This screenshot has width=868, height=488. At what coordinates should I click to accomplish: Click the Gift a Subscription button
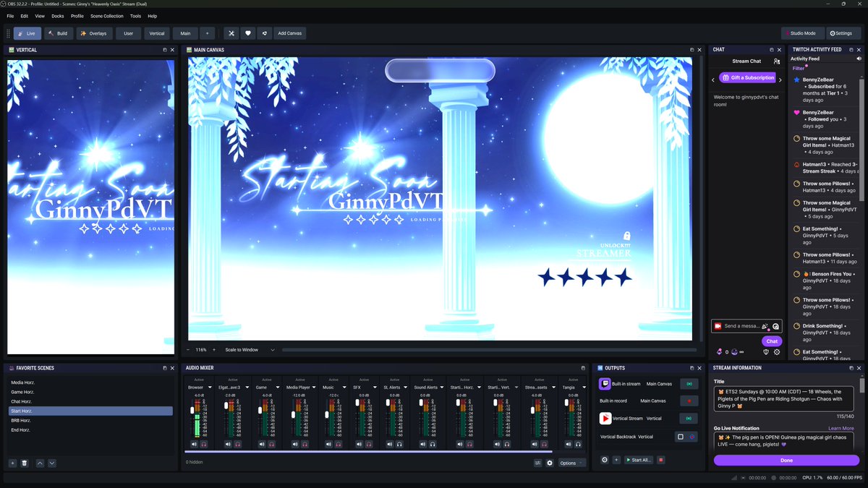pyautogui.click(x=748, y=77)
